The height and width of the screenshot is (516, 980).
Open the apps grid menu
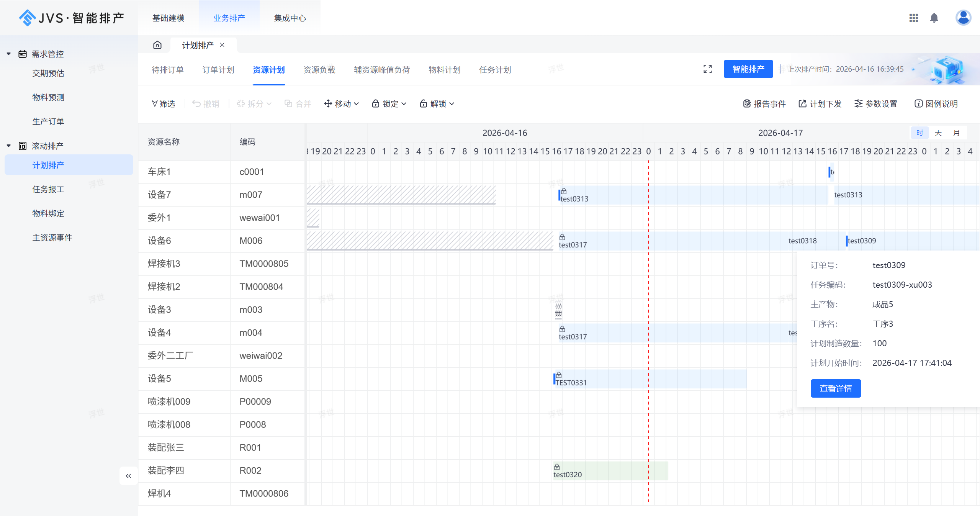click(x=913, y=18)
